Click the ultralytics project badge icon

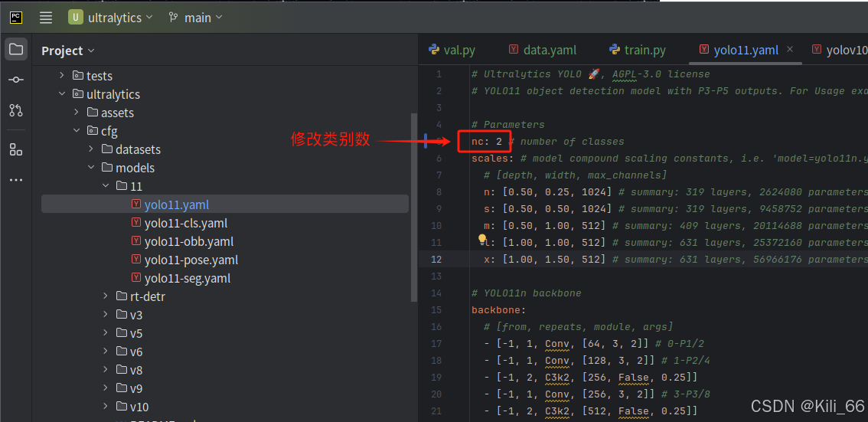pos(76,17)
